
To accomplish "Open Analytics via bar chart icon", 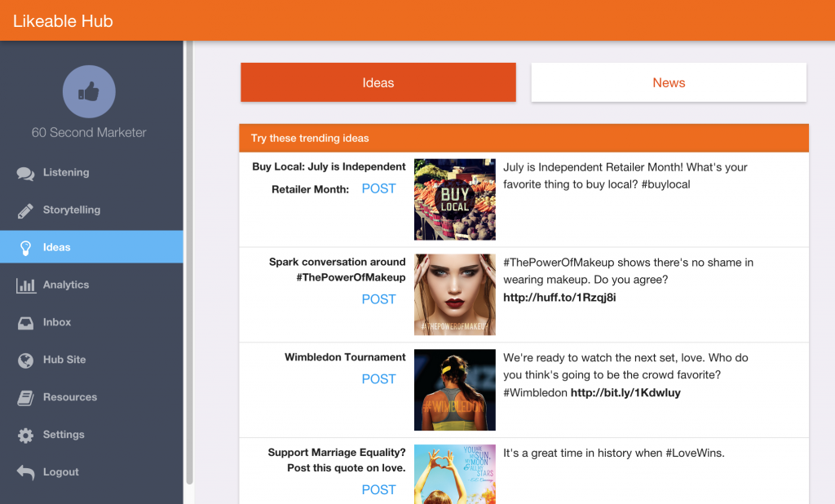I will 26,285.
